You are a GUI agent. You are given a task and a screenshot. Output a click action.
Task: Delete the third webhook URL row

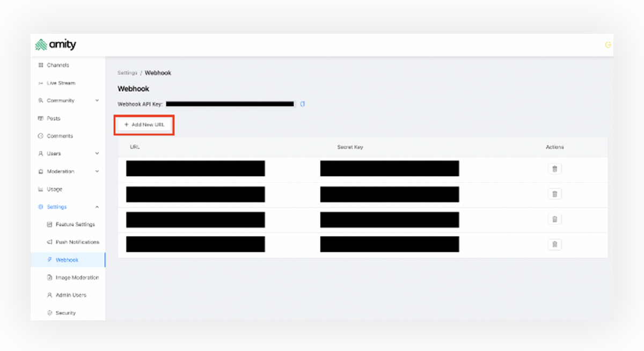(555, 219)
